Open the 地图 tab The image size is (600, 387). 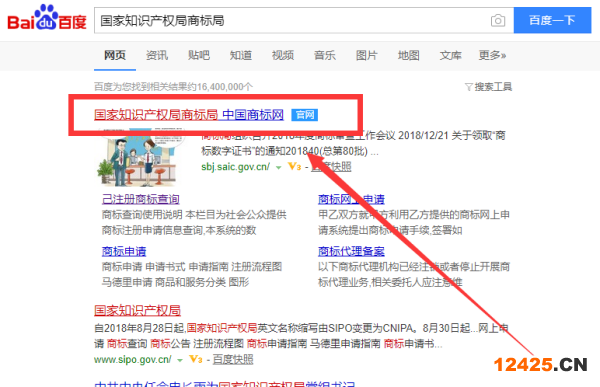tap(409, 56)
